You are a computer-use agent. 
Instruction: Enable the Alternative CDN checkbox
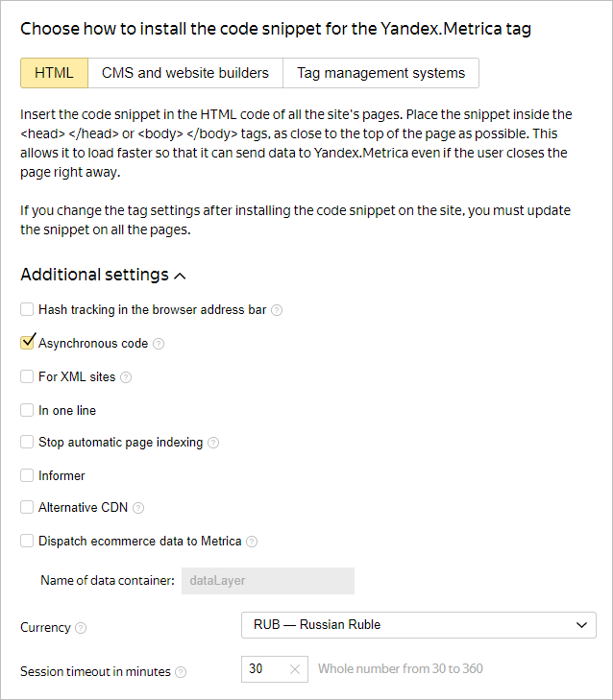[27, 507]
